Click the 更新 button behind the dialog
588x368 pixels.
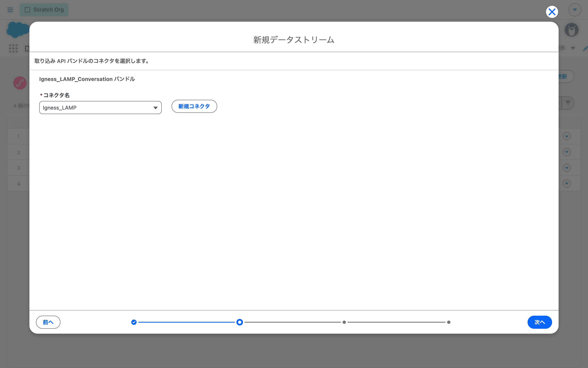pyautogui.click(x=566, y=77)
